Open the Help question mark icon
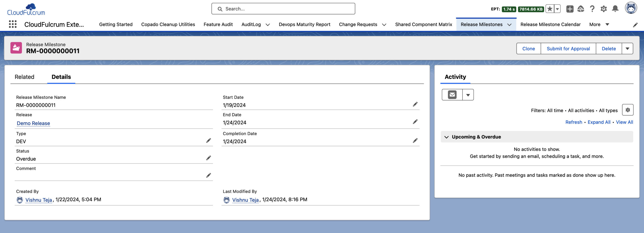644x233 pixels. 592,9
